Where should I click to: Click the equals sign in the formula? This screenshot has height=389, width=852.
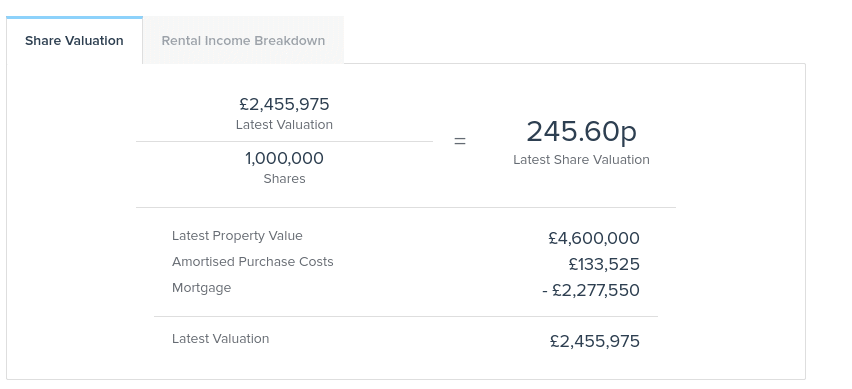460,141
